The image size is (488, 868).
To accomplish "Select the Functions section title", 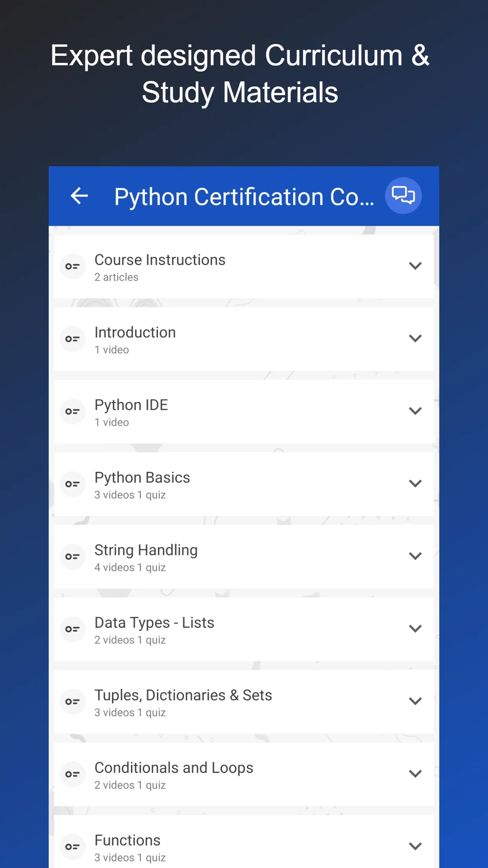I will tap(127, 840).
